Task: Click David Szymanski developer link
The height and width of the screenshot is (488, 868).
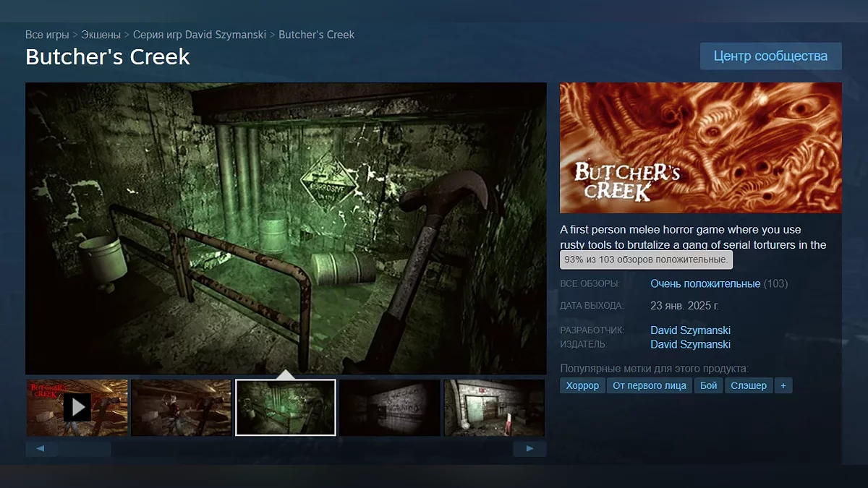Action: tap(690, 330)
